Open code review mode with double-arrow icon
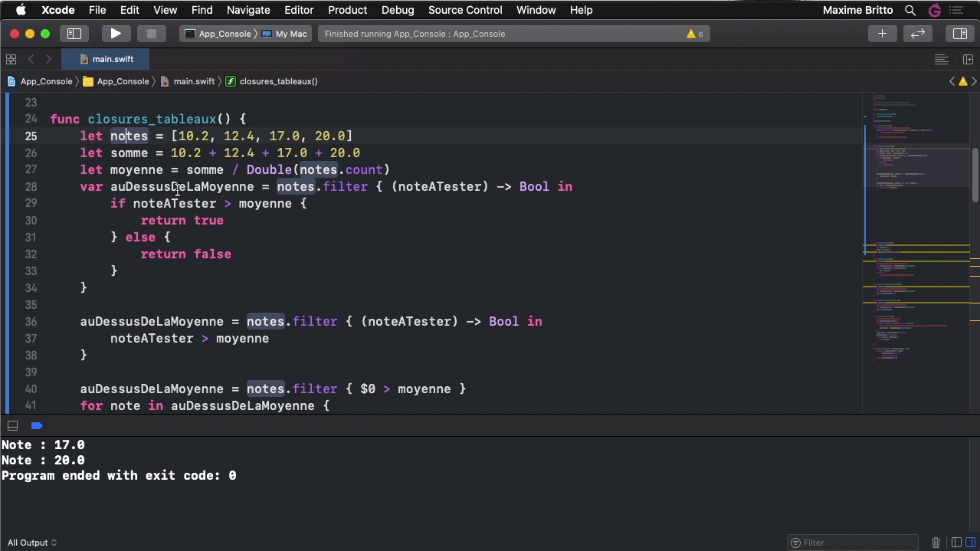 tap(918, 33)
